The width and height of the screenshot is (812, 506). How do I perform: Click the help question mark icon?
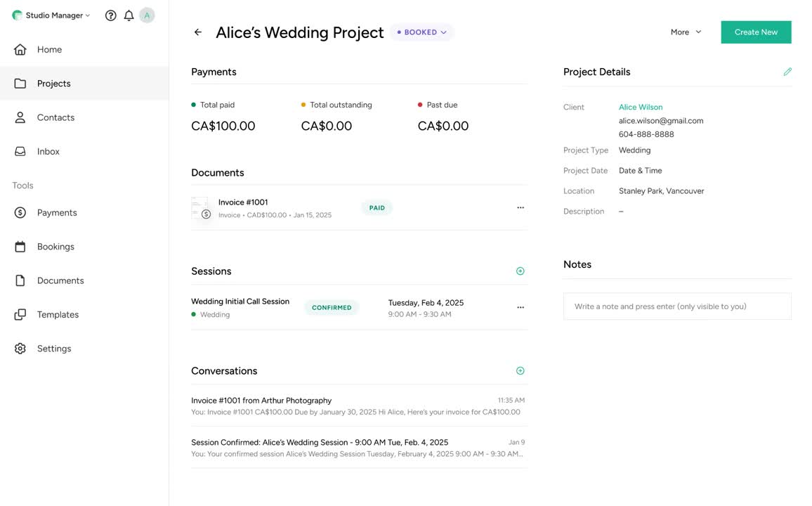tap(110, 15)
